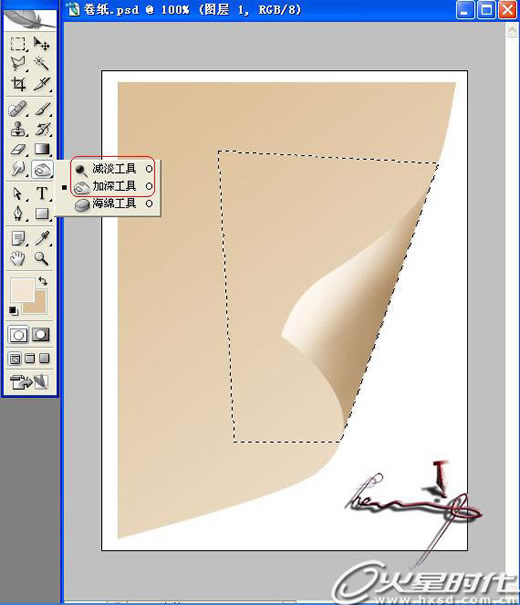The width and height of the screenshot is (520, 605).
Task: Select the Magic Wand tool
Action: coord(41,64)
